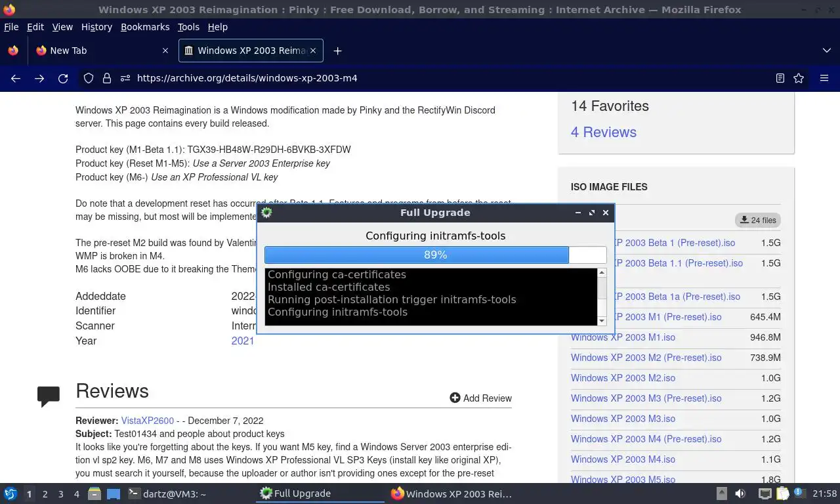Open tracking protection shield icon
The width and height of the screenshot is (840, 504).
(89, 78)
